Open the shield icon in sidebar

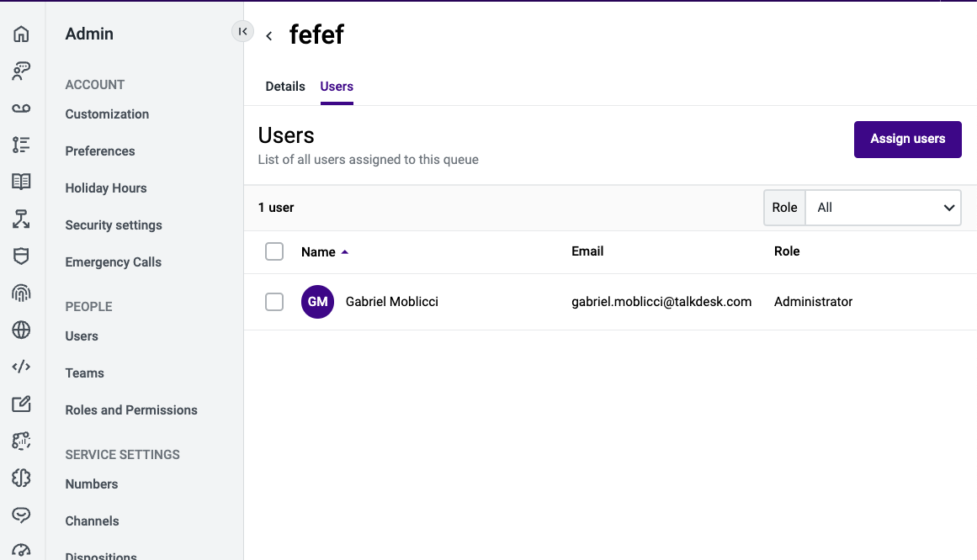point(21,256)
